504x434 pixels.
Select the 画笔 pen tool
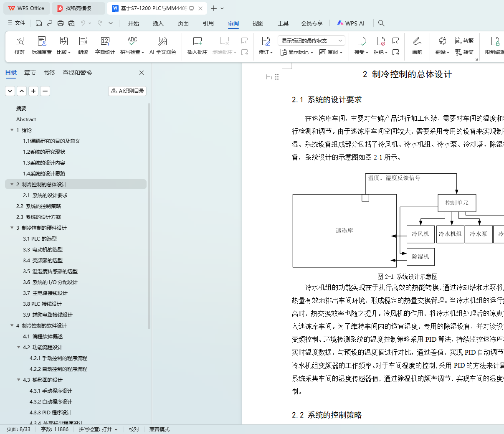[x=417, y=46]
